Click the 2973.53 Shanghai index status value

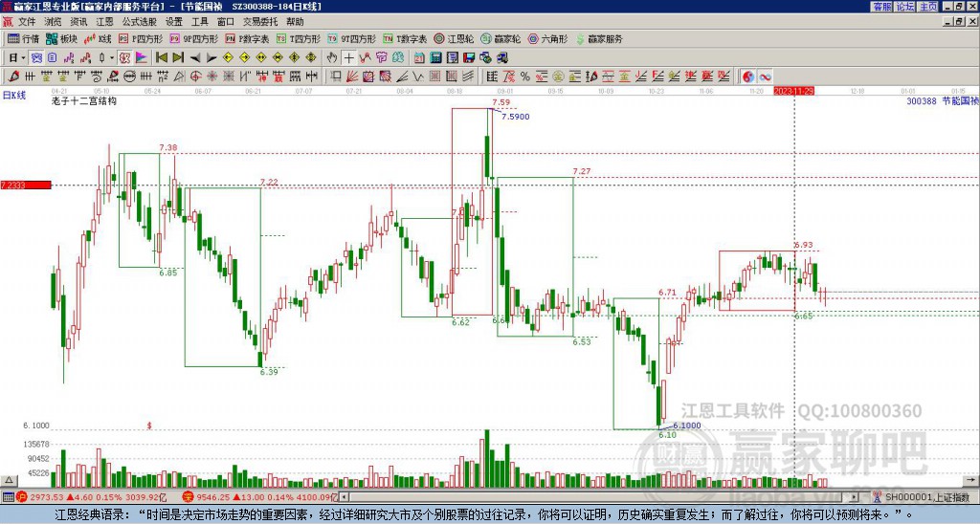click(46, 497)
